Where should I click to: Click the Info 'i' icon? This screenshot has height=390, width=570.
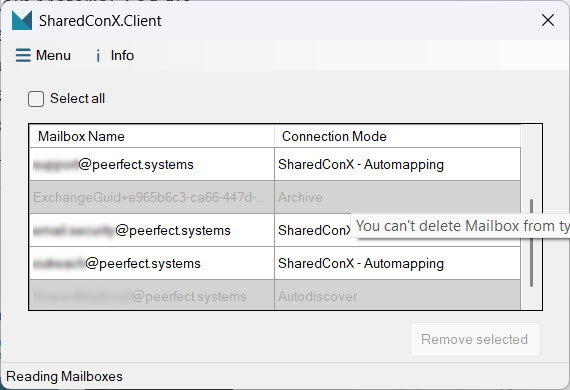[x=98, y=56]
